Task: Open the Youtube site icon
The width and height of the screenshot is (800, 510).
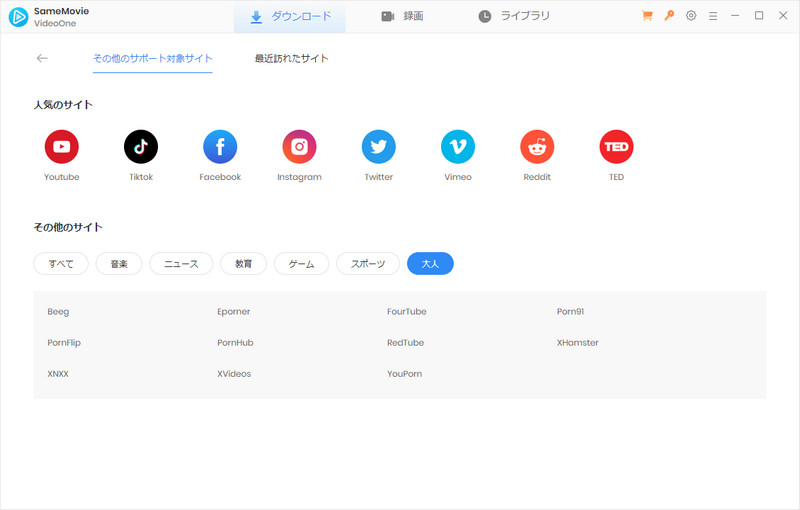Action: click(x=62, y=147)
